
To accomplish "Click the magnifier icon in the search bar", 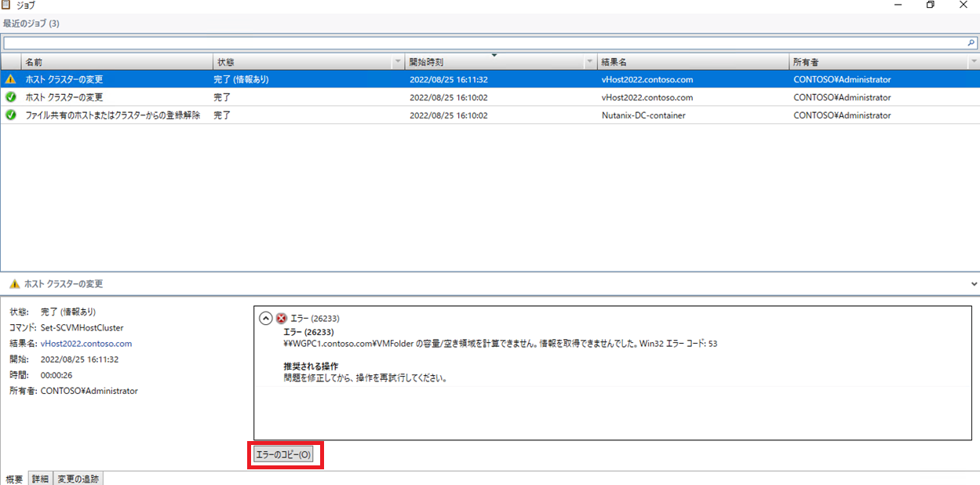I will point(971,43).
